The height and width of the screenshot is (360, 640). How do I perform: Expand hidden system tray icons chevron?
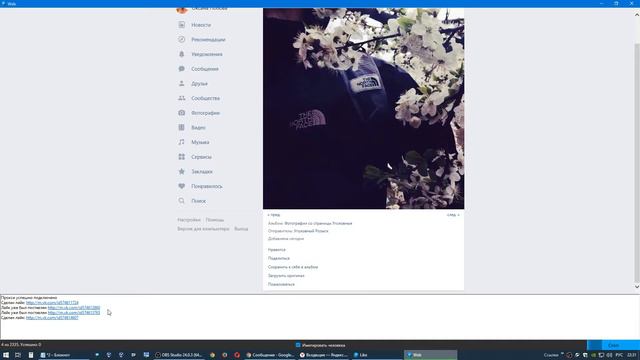(x=562, y=354)
